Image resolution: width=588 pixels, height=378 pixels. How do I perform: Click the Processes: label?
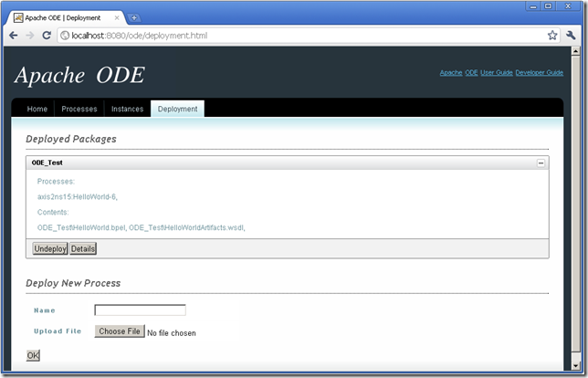click(x=56, y=181)
